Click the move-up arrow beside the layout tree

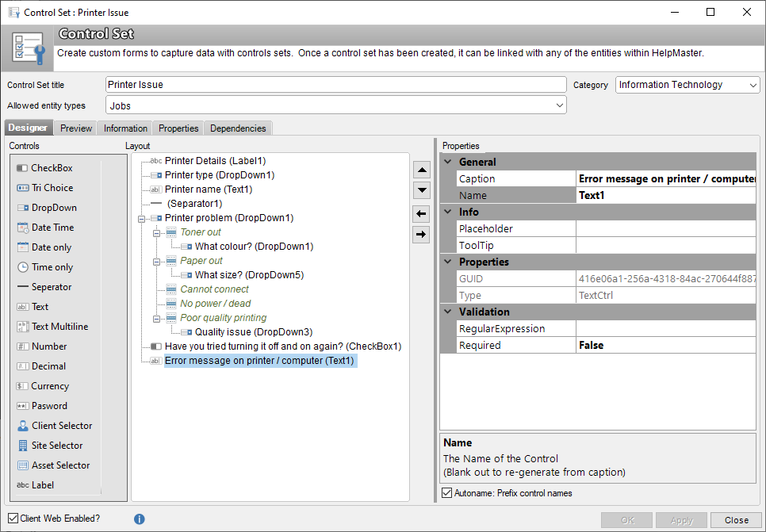[x=422, y=169]
